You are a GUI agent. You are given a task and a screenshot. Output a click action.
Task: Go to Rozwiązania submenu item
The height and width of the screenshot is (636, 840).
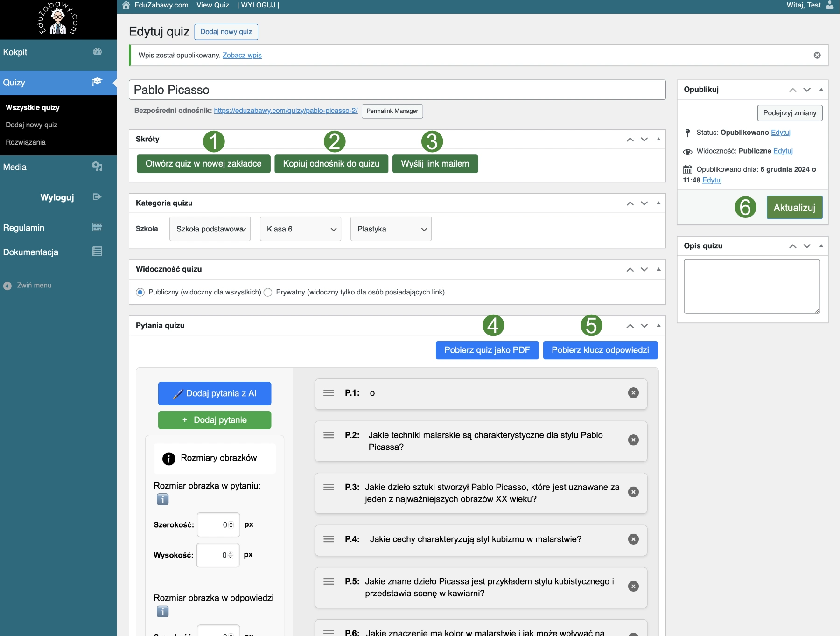pyautogui.click(x=26, y=142)
